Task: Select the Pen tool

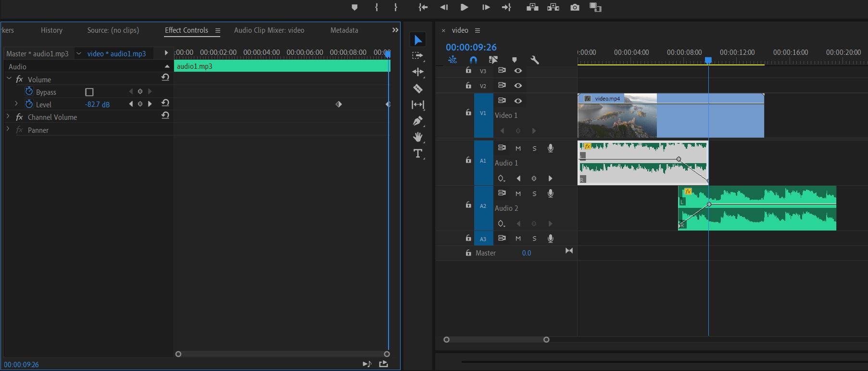Action: (x=418, y=121)
